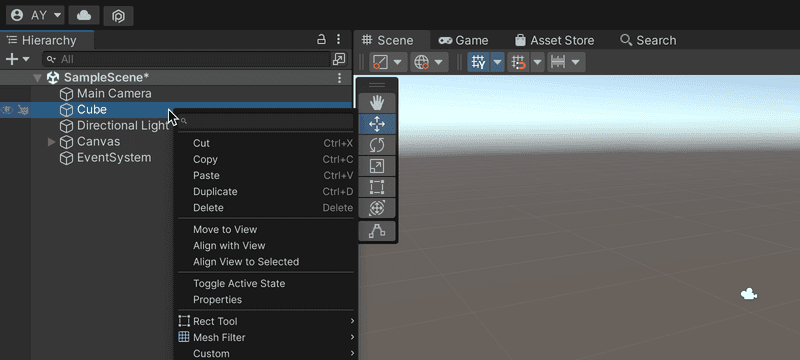The image size is (800, 360).
Task: Click the EventSystem cube icon
Action: pyautogui.click(x=66, y=158)
